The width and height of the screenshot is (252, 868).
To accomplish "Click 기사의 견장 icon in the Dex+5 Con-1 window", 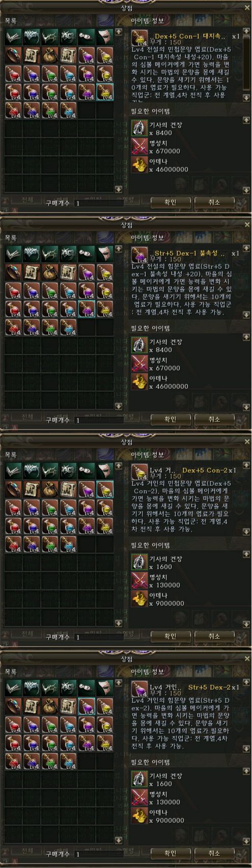I will (x=138, y=127).
